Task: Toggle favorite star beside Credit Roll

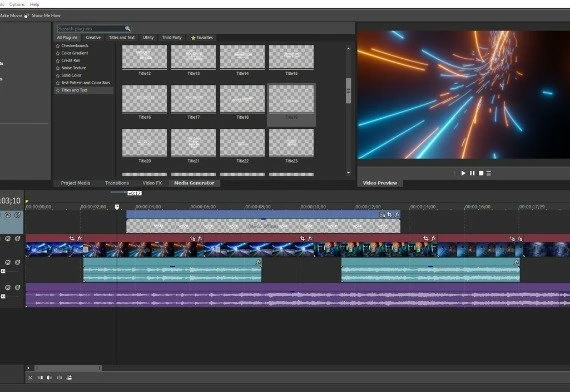Action: coord(58,60)
